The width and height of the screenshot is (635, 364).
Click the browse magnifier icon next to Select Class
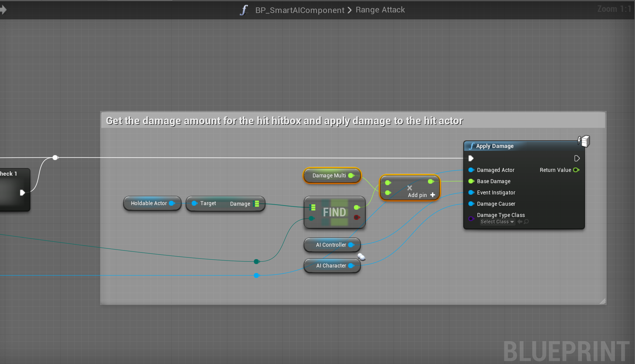(527, 222)
